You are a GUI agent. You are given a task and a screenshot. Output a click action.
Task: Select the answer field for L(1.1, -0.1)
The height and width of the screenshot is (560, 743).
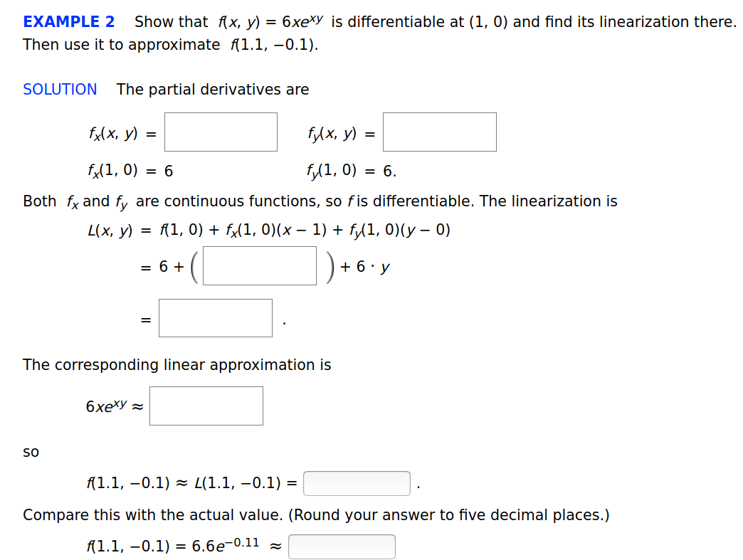point(357,482)
